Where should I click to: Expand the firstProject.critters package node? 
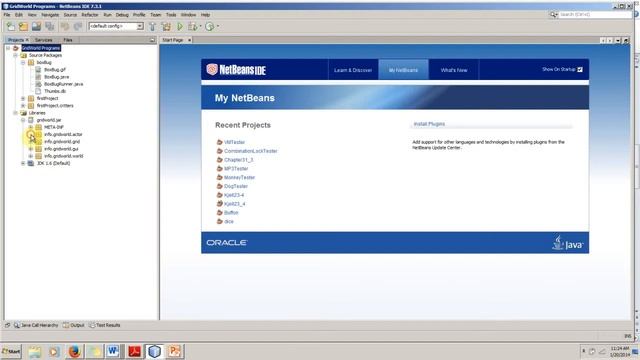point(23,106)
